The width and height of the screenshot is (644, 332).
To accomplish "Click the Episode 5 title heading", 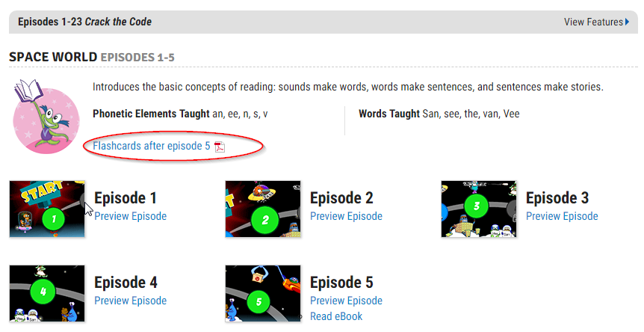I will (x=341, y=283).
